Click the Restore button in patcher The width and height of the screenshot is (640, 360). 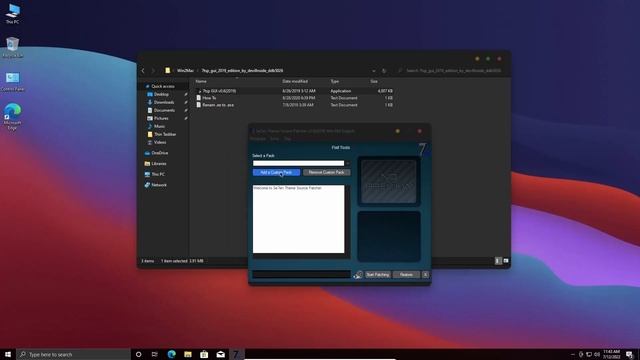(406, 275)
